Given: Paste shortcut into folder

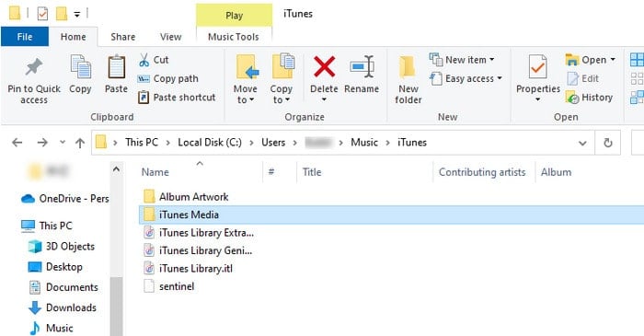Looking at the screenshot, I should (x=177, y=98).
